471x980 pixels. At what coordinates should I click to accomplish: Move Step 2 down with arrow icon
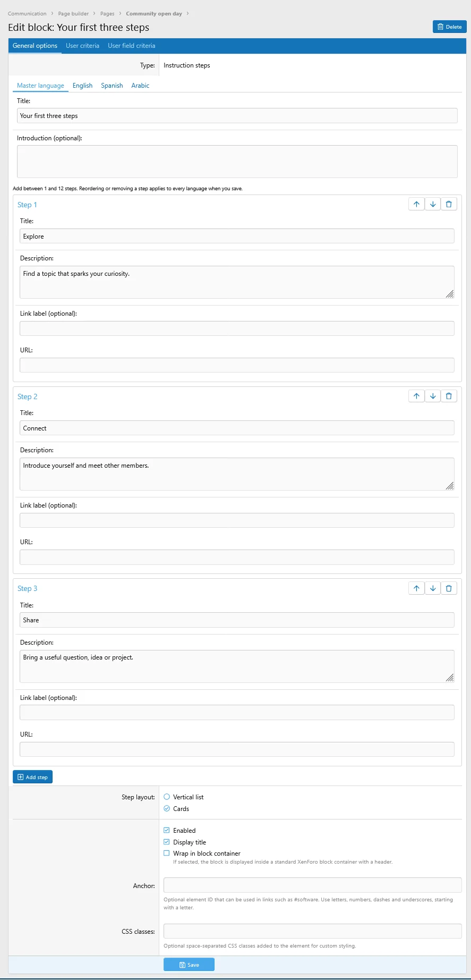coord(433,396)
